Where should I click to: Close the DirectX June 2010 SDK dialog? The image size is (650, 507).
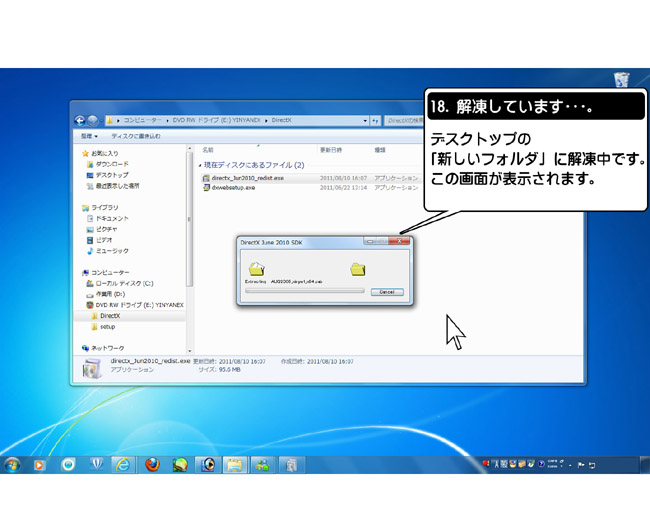click(400, 241)
